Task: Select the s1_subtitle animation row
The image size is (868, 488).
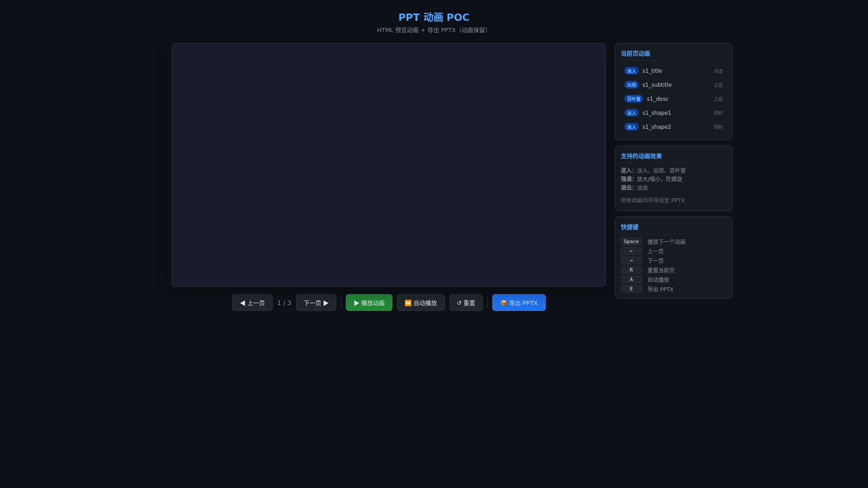Action: coord(674,85)
